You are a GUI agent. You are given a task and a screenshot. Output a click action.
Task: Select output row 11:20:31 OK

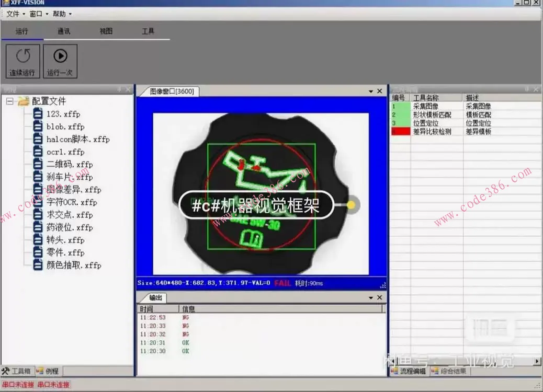click(x=262, y=342)
